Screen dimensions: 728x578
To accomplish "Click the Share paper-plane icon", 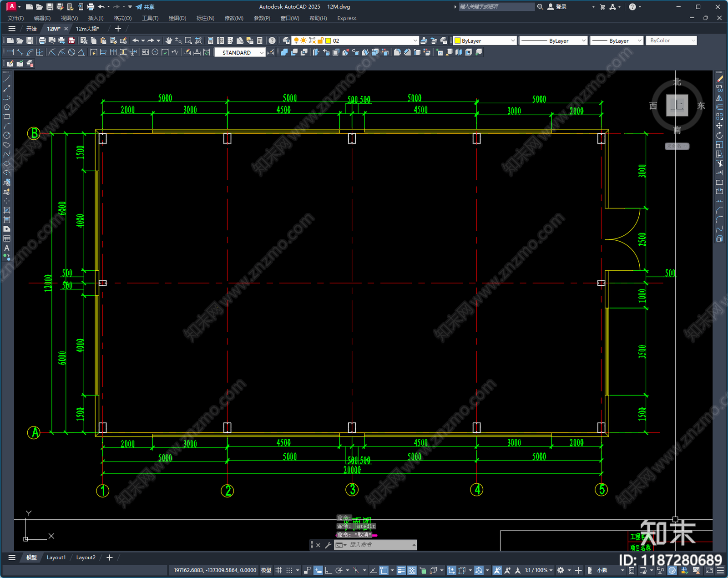I will tap(139, 7).
